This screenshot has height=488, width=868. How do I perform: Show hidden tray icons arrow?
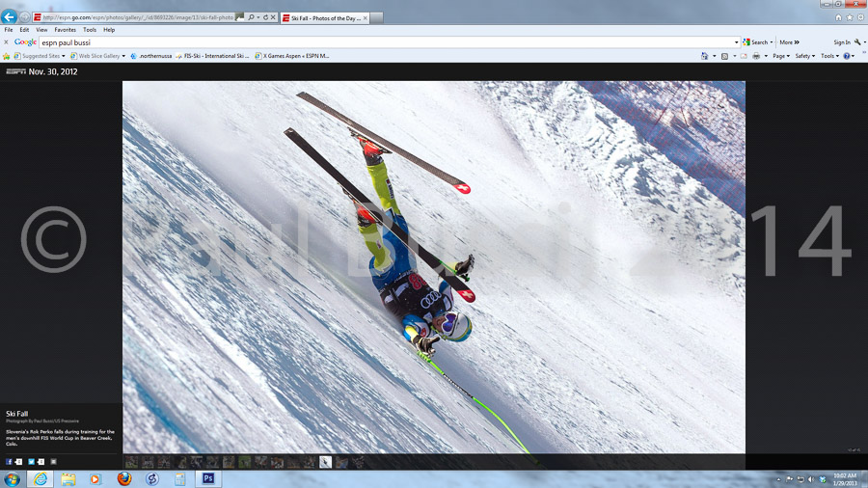coord(778,479)
